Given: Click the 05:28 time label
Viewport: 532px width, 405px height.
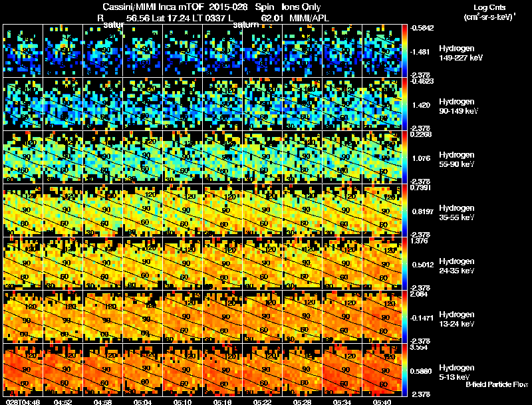Looking at the screenshot, I should (x=302, y=402).
